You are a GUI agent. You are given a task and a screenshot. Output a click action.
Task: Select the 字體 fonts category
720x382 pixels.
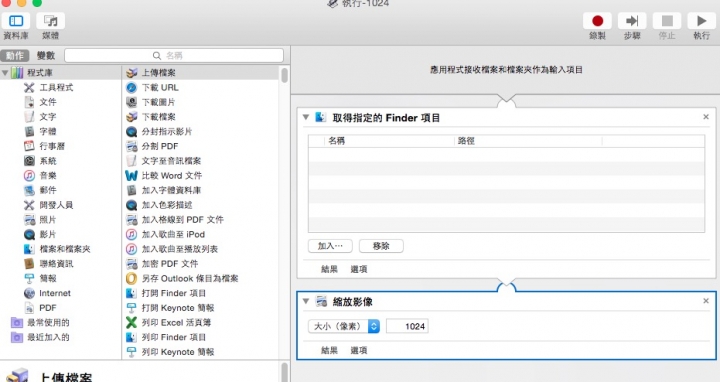(48, 131)
